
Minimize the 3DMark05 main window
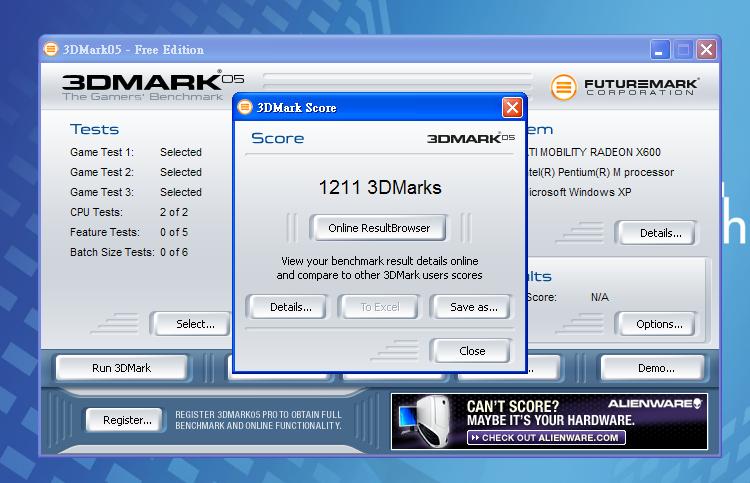pos(661,49)
